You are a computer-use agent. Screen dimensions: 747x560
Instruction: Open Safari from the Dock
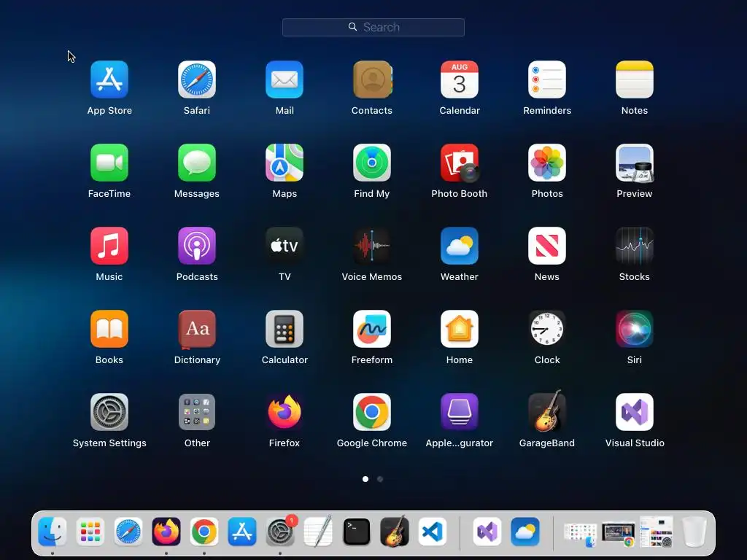pyautogui.click(x=128, y=532)
